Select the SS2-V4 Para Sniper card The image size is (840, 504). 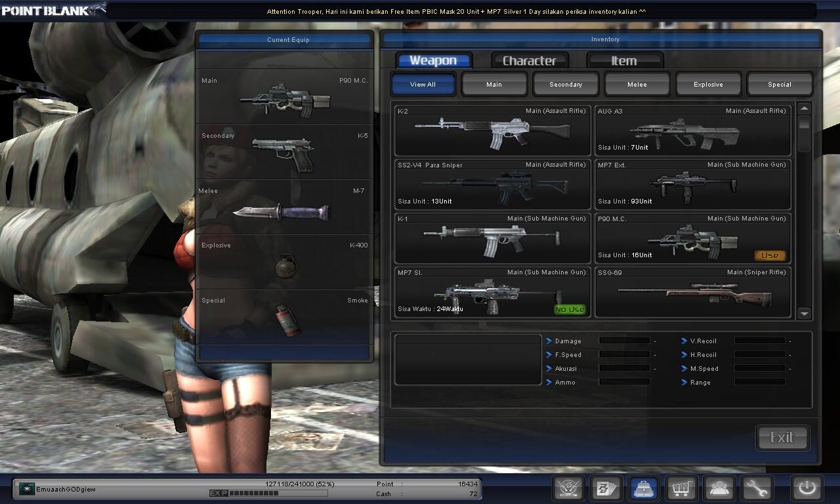[493, 184]
